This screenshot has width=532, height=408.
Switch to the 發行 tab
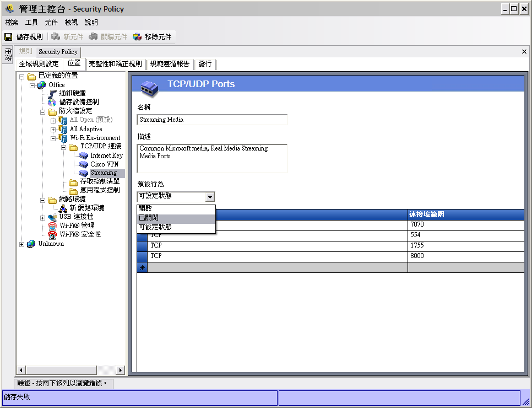[x=205, y=64]
